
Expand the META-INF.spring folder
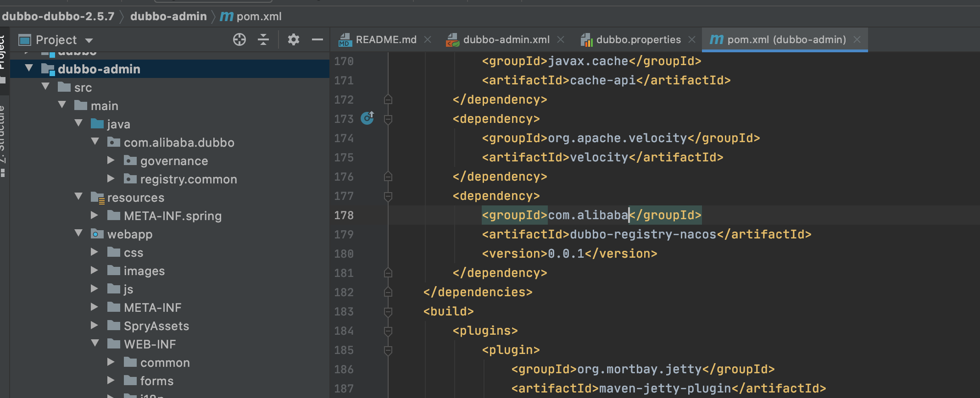click(94, 215)
